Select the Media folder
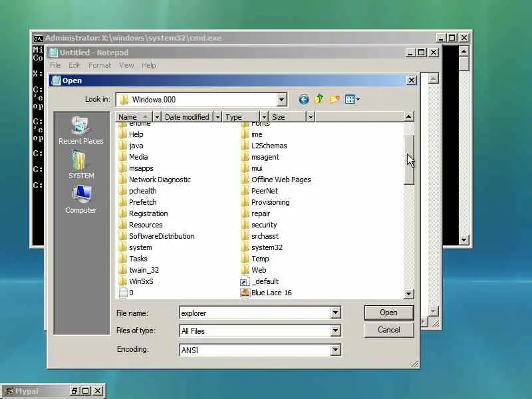 pyautogui.click(x=134, y=157)
